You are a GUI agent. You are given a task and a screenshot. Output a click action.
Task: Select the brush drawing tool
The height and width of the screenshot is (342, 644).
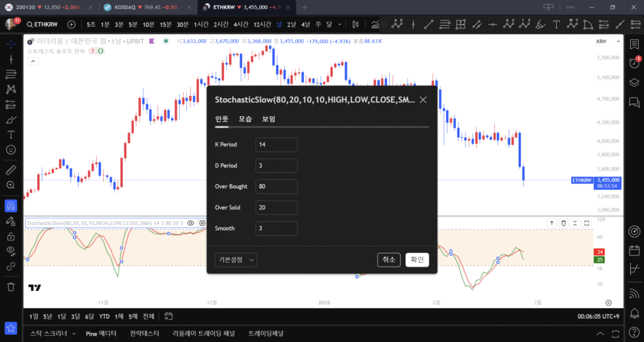11,120
